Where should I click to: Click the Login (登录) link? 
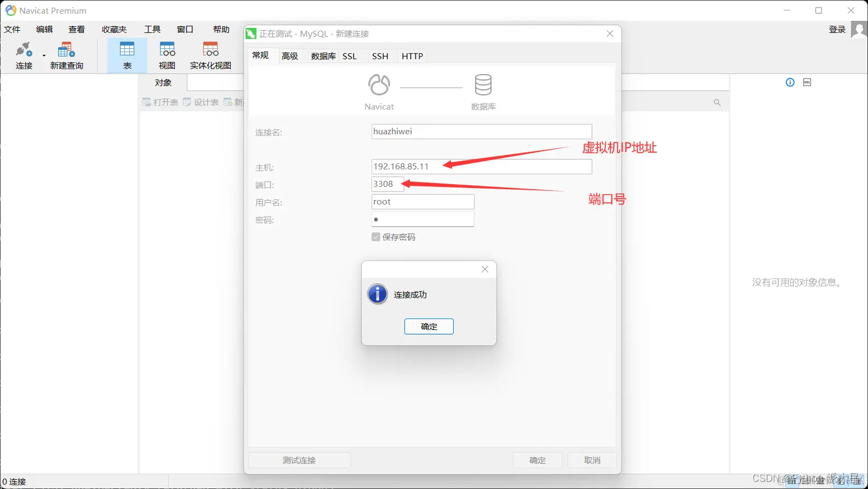(837, 30)
